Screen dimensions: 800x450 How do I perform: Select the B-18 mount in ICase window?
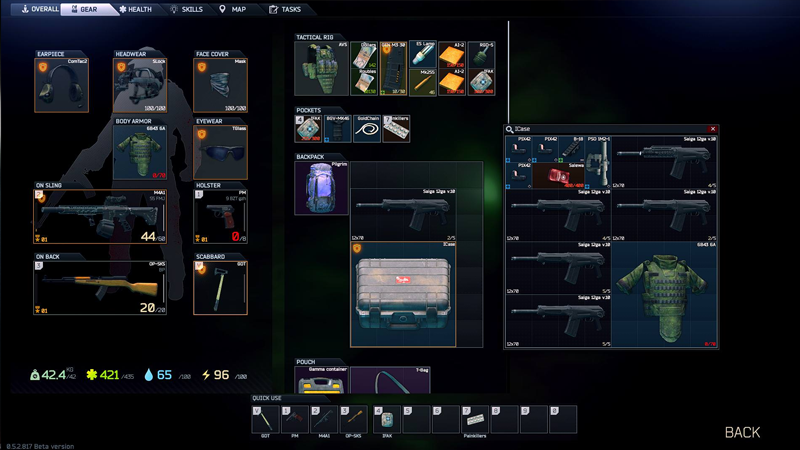[571, 149]
